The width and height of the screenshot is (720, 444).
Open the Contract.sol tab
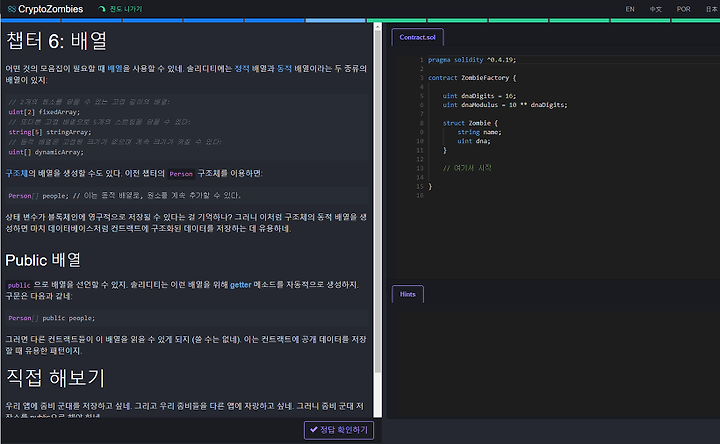click(x=417, y=37)
